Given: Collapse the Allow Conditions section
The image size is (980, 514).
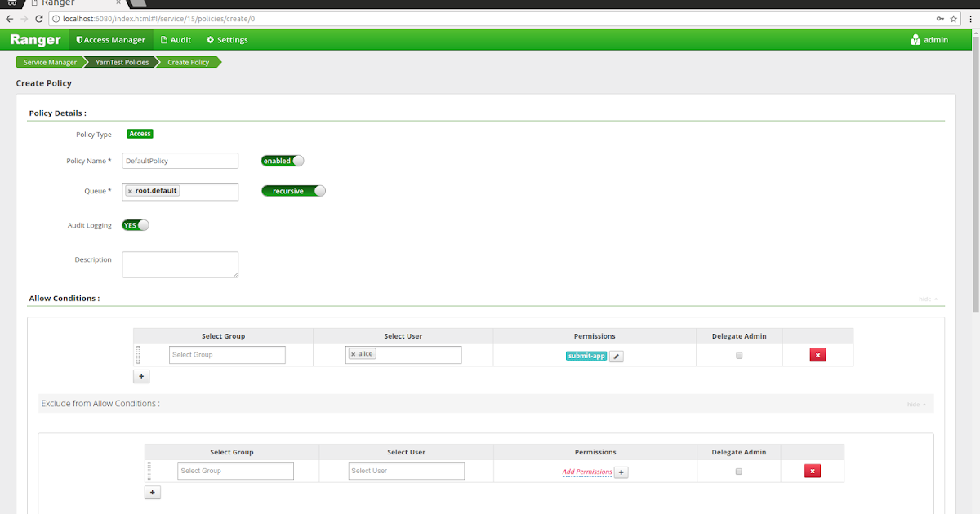Looking at the screenshot, I should coord(925,299).
